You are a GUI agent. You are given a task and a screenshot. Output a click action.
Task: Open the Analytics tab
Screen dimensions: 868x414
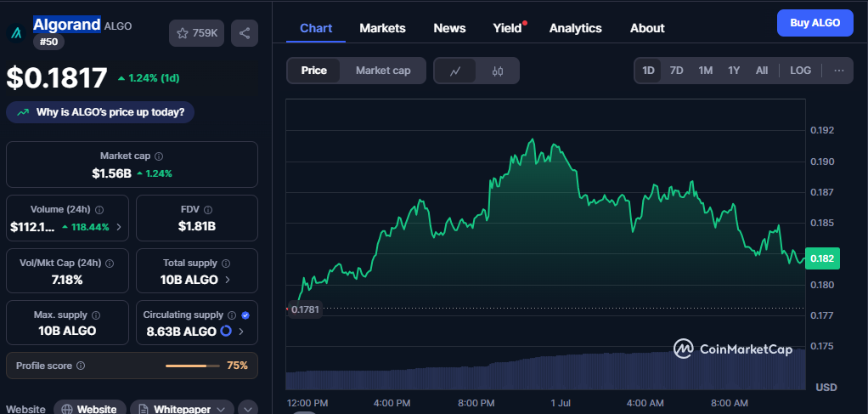coord(576,28)
